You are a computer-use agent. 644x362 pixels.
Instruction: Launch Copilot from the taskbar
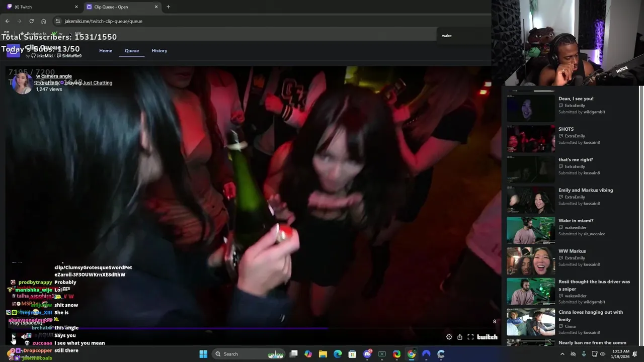point(308,354)
